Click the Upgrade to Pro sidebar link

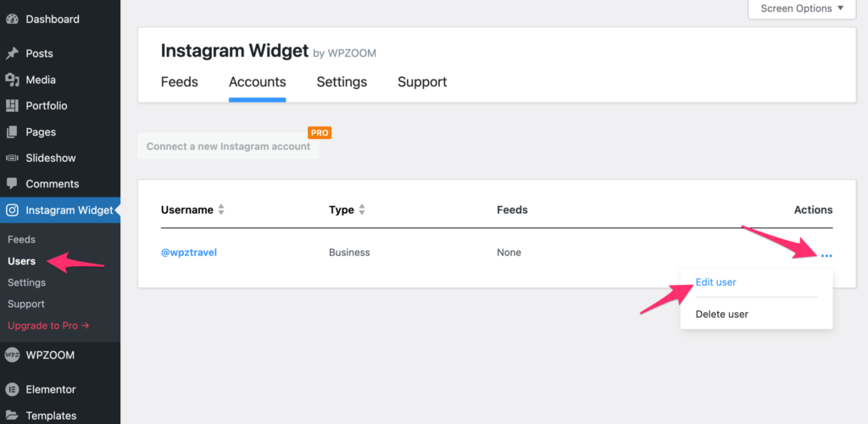pyautogui.click(x=48, y=326)
